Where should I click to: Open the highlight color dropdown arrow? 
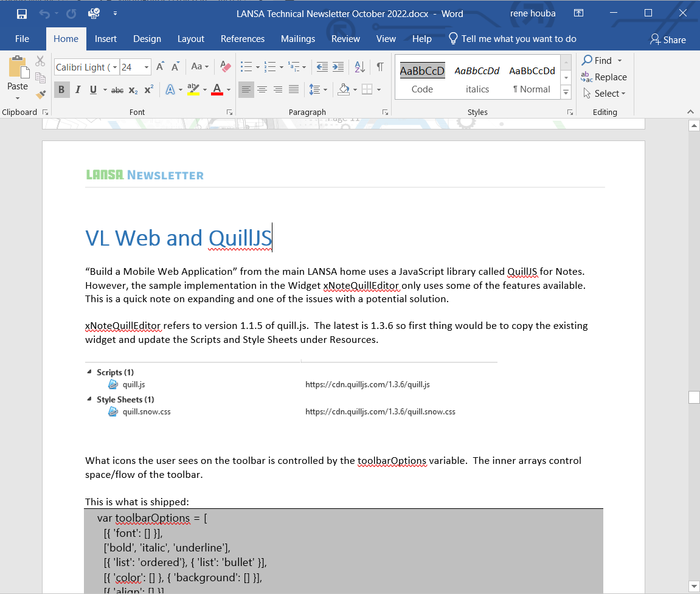pyautogui.click(x=205, y=90)
